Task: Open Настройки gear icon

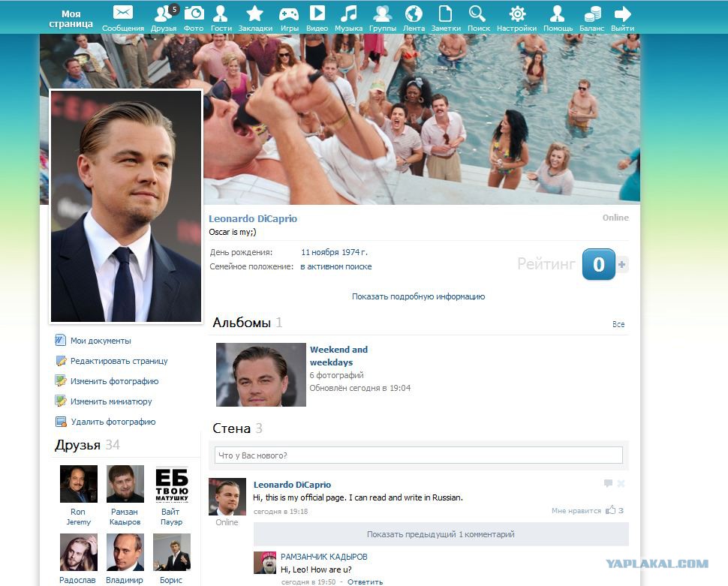Action: (x=517, y=13)
